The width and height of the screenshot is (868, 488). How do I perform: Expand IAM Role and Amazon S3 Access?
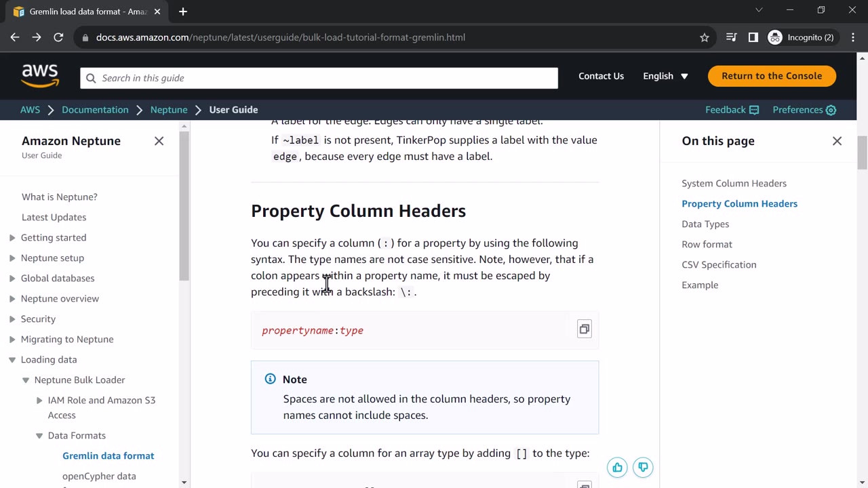pyautogui.click(x=39, y=400)
